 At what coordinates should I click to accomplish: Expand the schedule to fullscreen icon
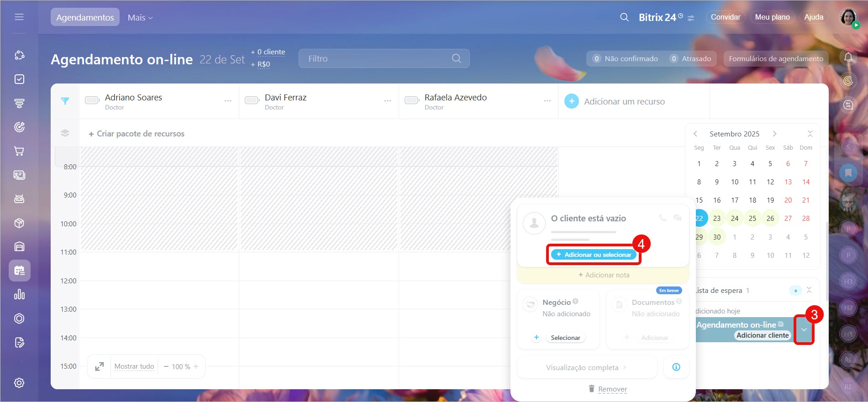(x=100, y=366)
